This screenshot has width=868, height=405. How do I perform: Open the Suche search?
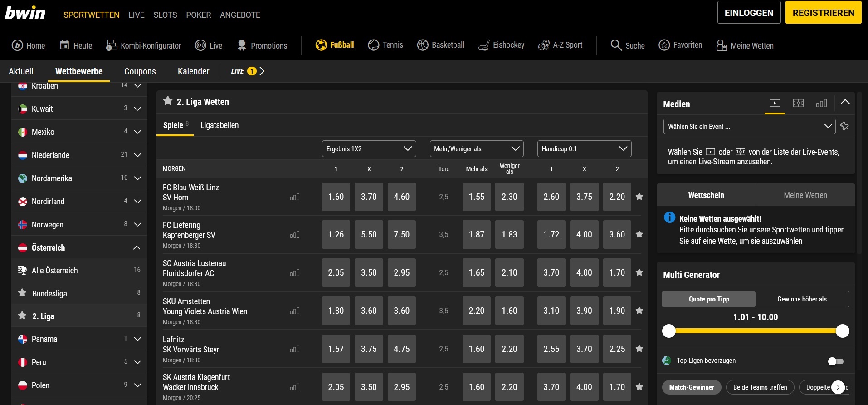[628, 45]
